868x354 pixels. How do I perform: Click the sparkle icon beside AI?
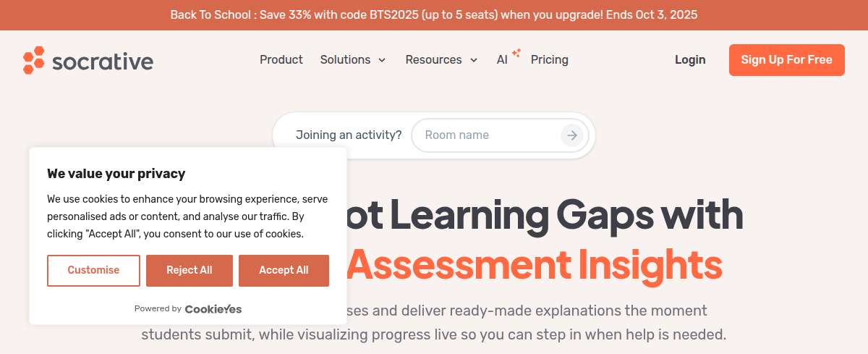(x=516, y=52)
